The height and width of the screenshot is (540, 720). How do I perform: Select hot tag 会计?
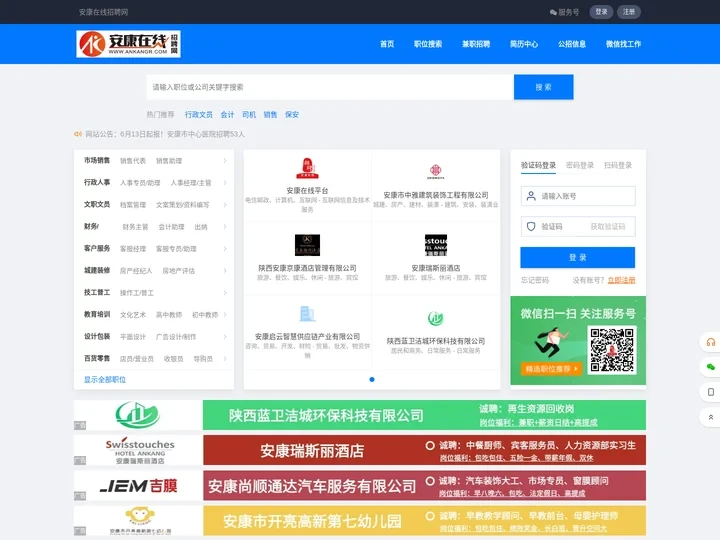[227, 115]
